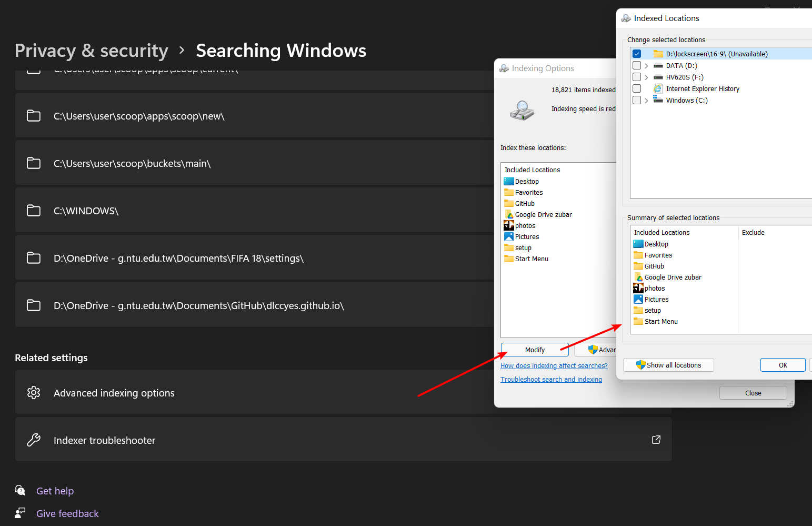Select setup in Indexing Options included locations
This screenshot has height=526, width=812.
[x=523, y=247]
